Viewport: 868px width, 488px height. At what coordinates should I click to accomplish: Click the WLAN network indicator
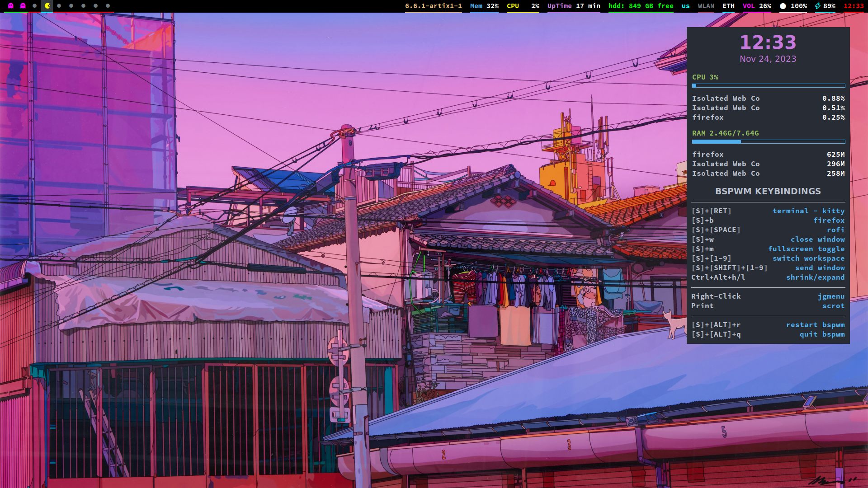point(706,6)
